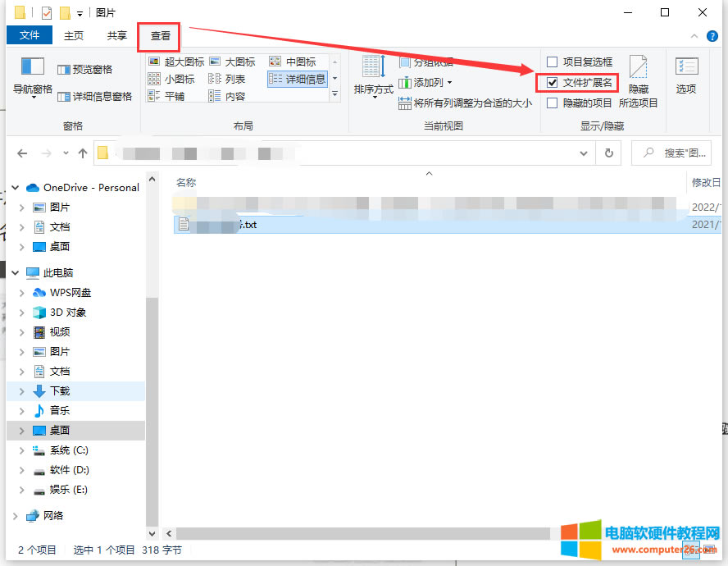
Task: Enable the 隐藏的项目 checkbox
Action: [x=553, y=103]
